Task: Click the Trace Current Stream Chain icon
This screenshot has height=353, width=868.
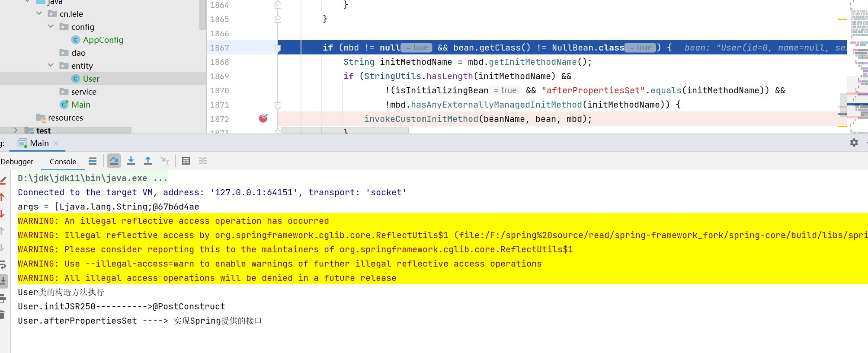Action: click(x=203, y=161)
